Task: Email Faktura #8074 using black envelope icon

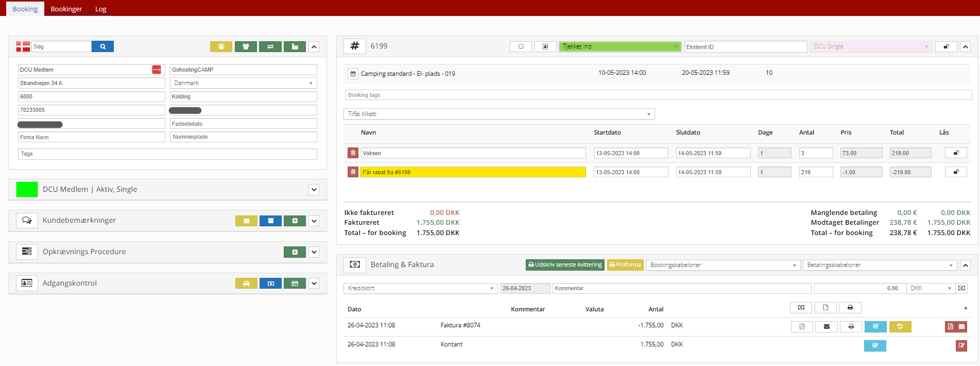Action: coord(827,326)
